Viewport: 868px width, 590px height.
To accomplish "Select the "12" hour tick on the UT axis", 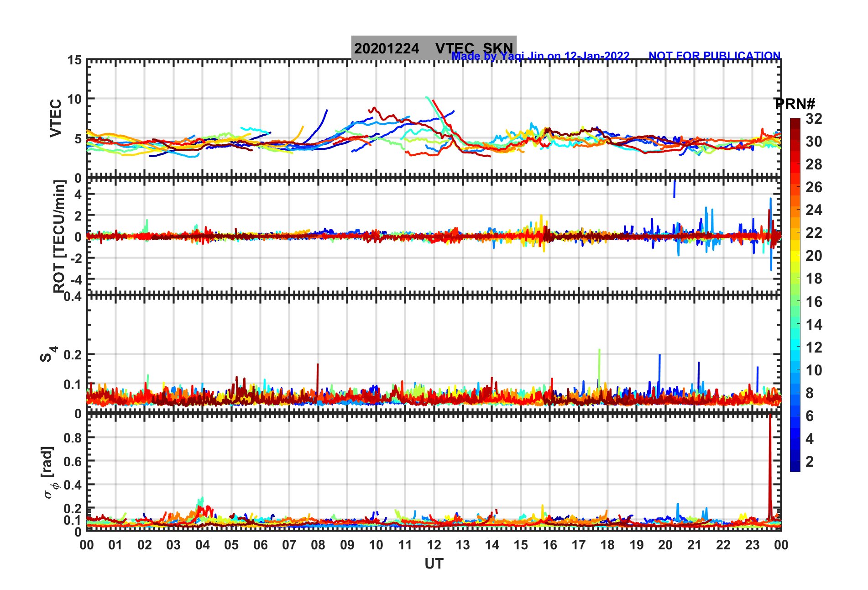I will coord(434,545).
